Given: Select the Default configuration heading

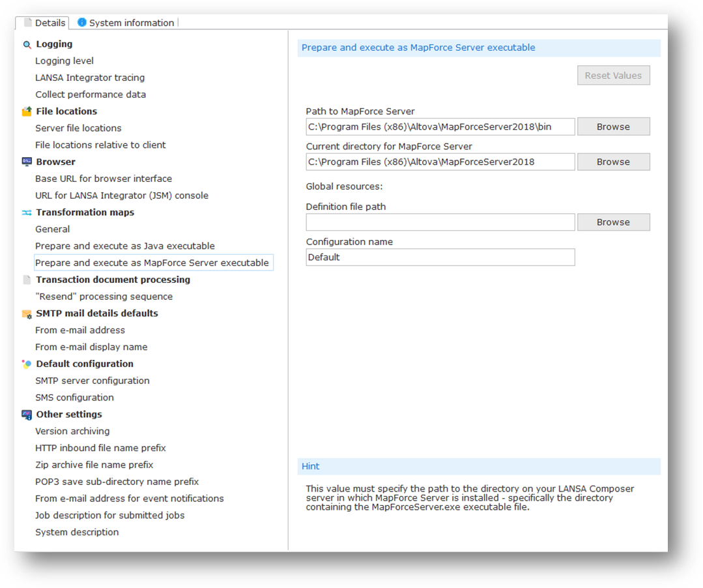Looking at the screenshot, I should 85,364.
